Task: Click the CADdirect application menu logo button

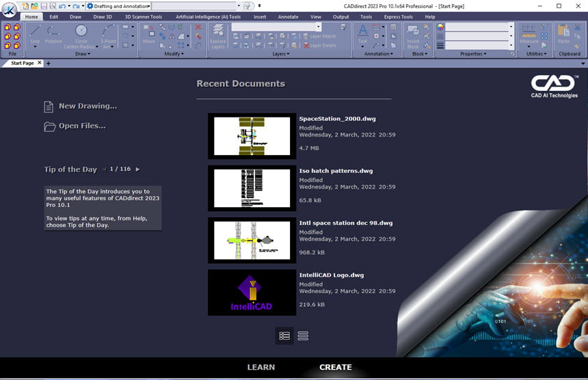Action: [x=10, y=10]
